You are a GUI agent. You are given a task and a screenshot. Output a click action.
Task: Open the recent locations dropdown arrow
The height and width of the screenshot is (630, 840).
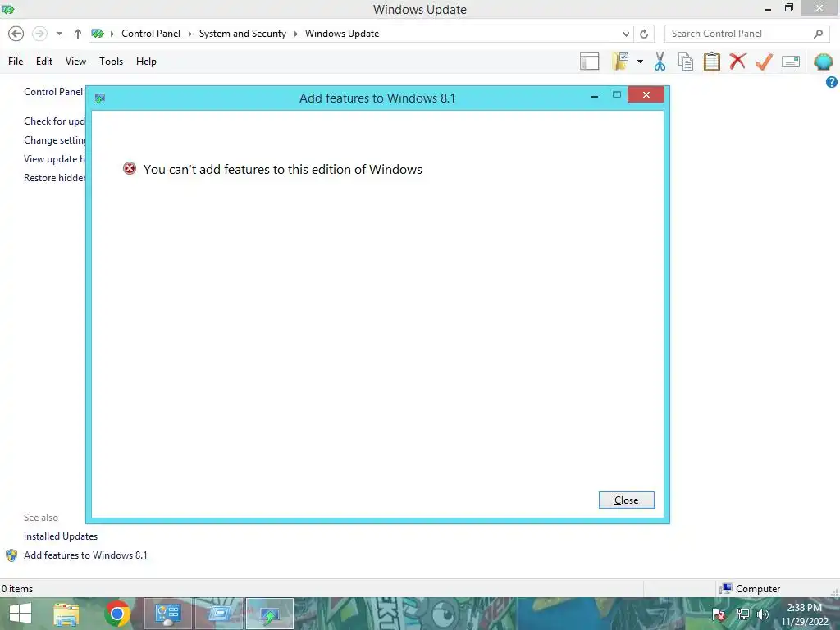(x=59, y=34)
